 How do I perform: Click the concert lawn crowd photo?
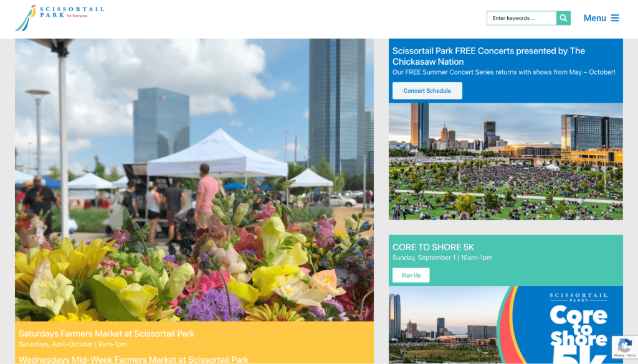coord(506,162)
